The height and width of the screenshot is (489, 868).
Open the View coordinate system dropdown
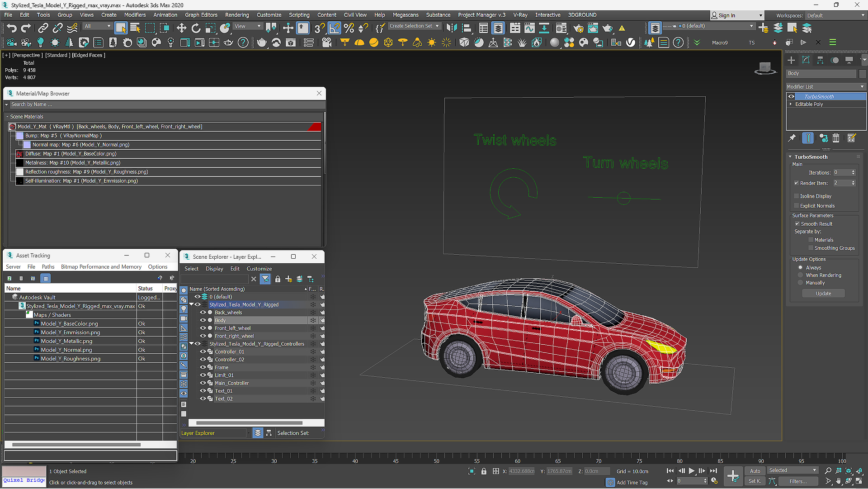[x=247, y=26]
